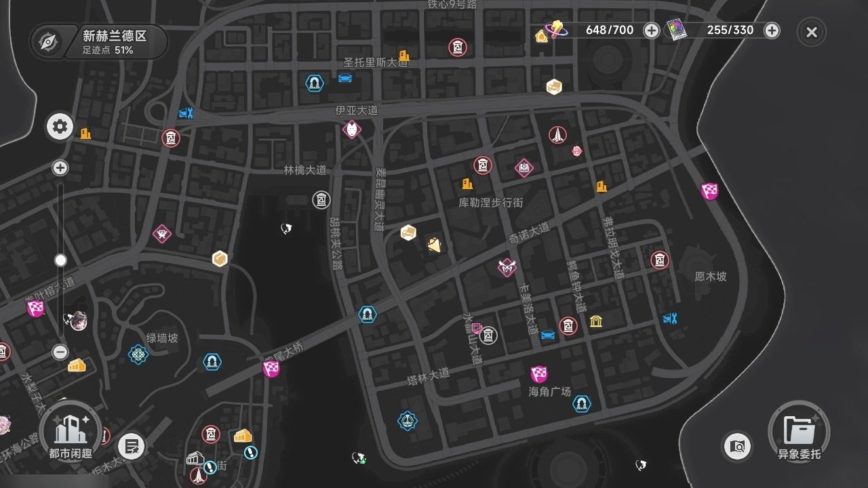868x488 pixels.
Task: Select the orange building icon above 圣托里斯大道
Action: [x=404, y=55]
